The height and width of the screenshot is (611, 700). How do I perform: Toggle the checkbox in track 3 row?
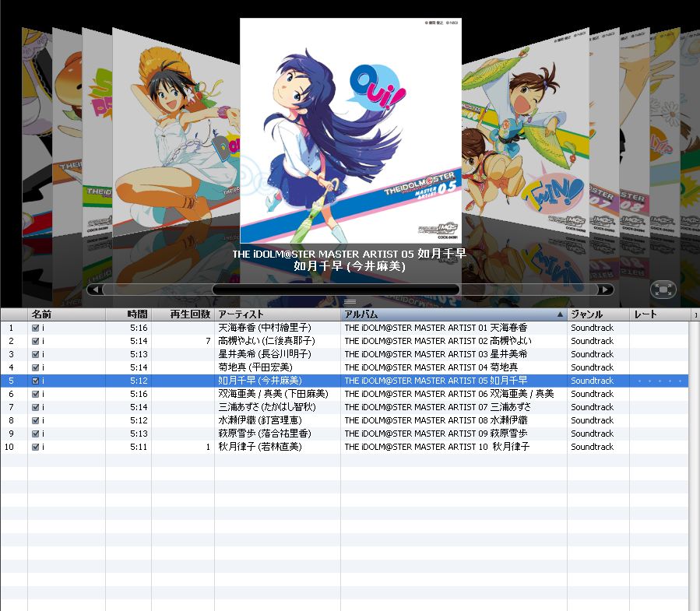pyautogui.click(x=36, y=354)
